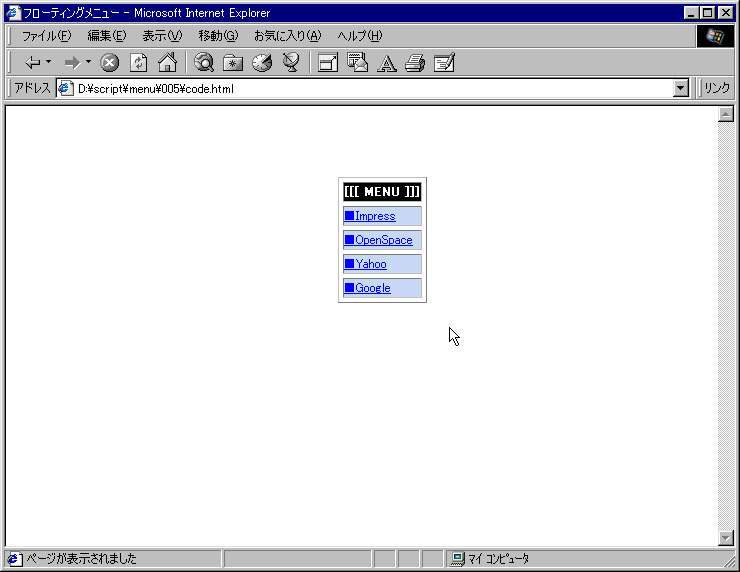Click the address field containing code.html path
740x572 pixels.
tap(373, 88)
